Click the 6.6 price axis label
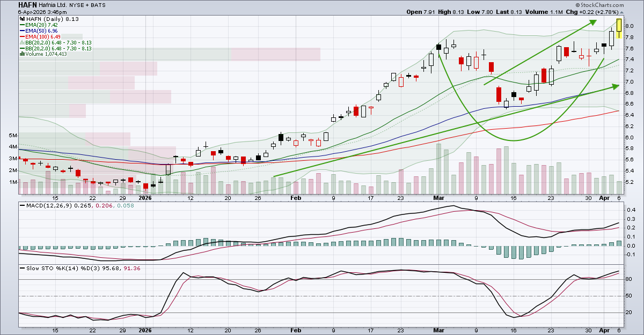The height and width of the screenshot is (335, 644). pos(629,105)
